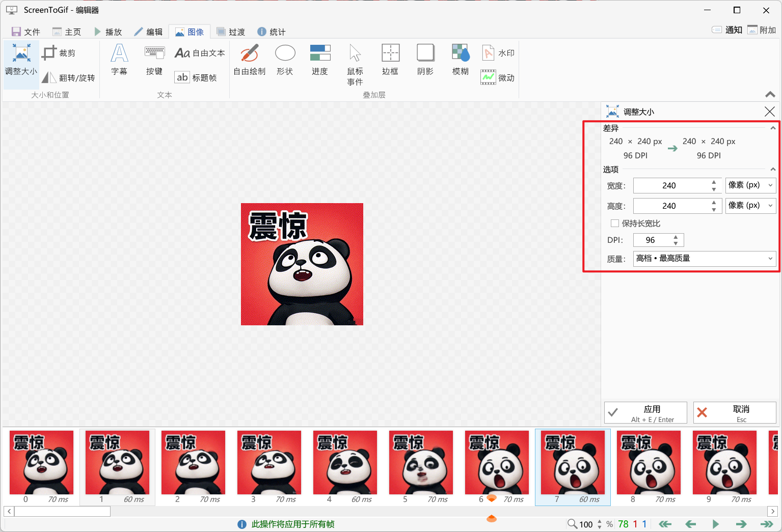This screenshot has height=532, width=782.
Task: Jump to the last frame arrow
Action: 767,524
